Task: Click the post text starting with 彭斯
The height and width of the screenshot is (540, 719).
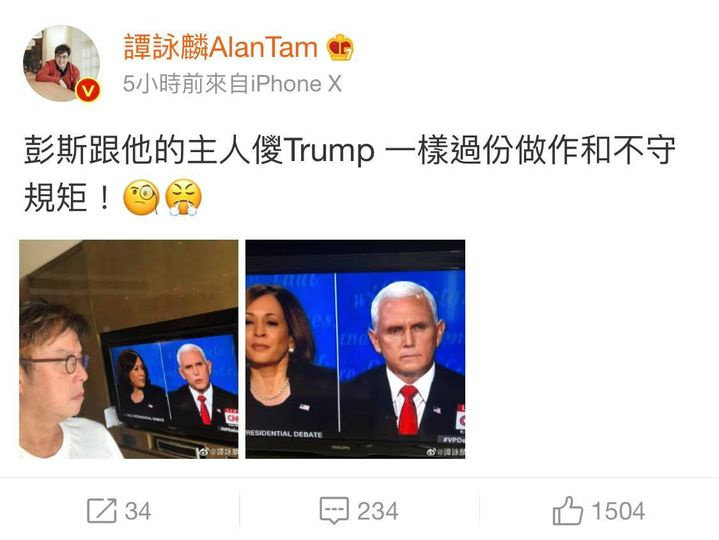Action: pos(349,174)
